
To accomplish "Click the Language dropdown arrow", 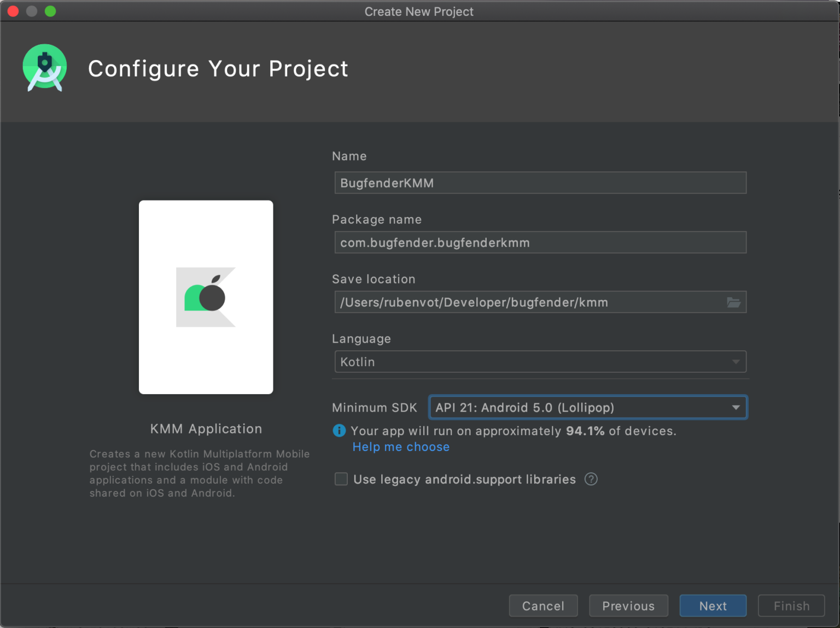I will tap(736, 361).
